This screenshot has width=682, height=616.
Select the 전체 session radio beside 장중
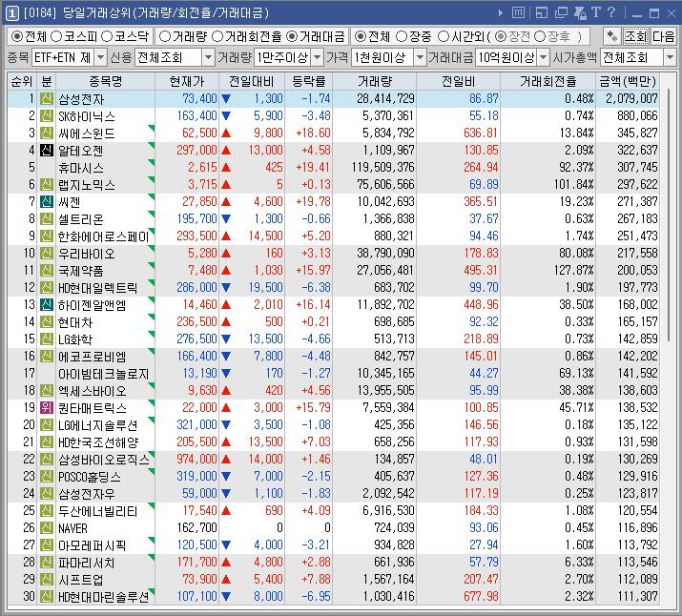click(x=361, y=36)
